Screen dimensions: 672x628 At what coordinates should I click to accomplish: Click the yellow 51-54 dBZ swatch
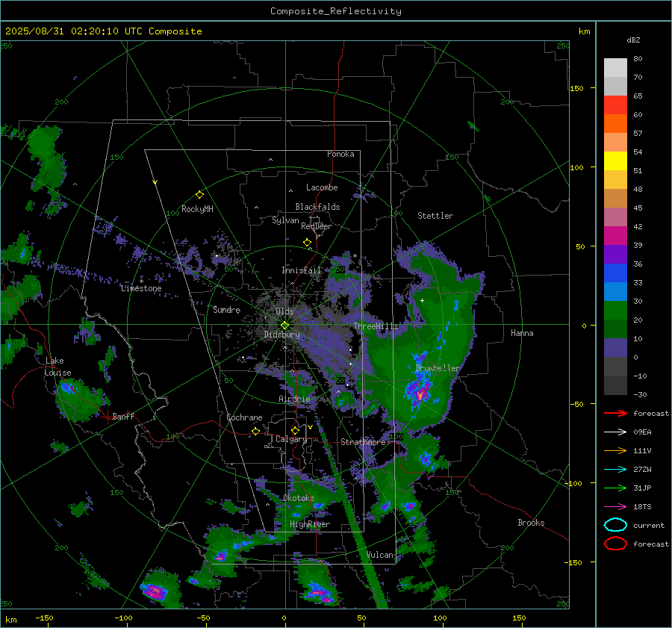615,161
